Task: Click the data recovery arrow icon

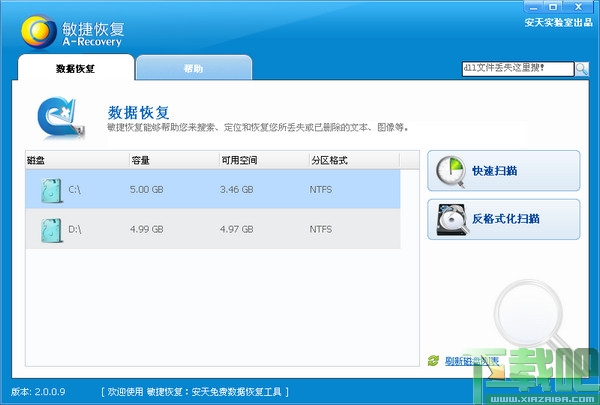Action: (60, 117)
